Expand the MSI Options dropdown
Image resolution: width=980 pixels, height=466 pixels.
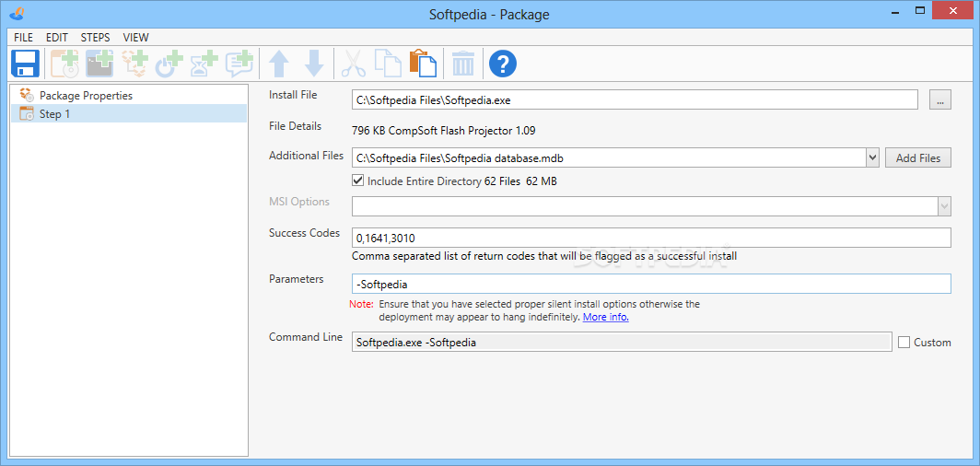[x=944, y=206]
